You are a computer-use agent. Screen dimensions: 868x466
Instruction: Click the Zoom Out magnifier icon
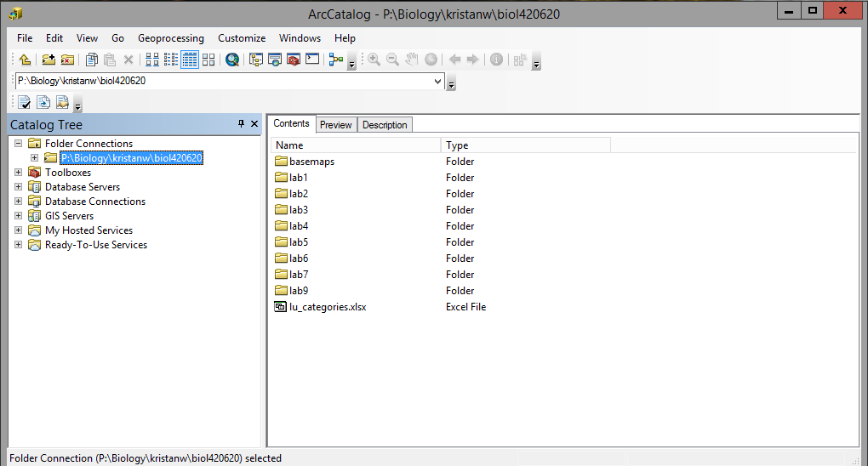[392, 60]
